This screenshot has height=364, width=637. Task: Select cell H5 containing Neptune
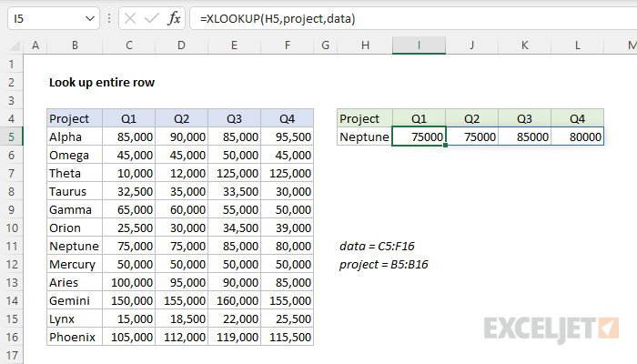coord(365,136)
